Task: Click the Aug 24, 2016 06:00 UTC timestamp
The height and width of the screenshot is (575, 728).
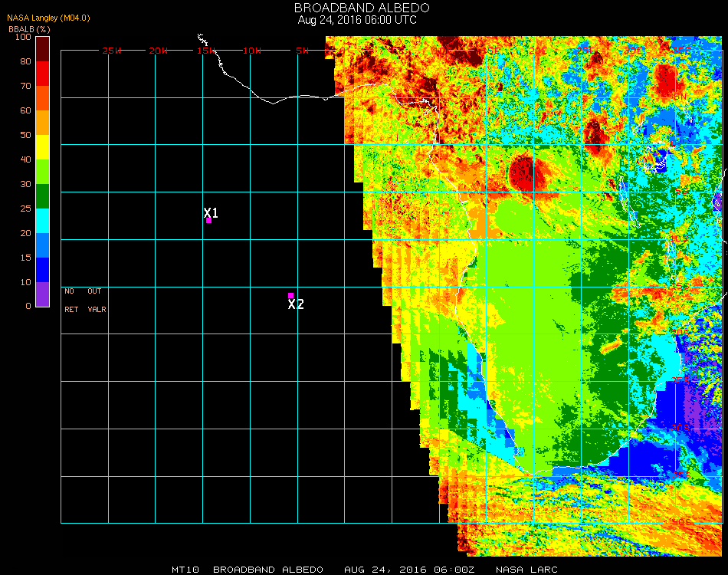Action: click(x=357, y=20)
